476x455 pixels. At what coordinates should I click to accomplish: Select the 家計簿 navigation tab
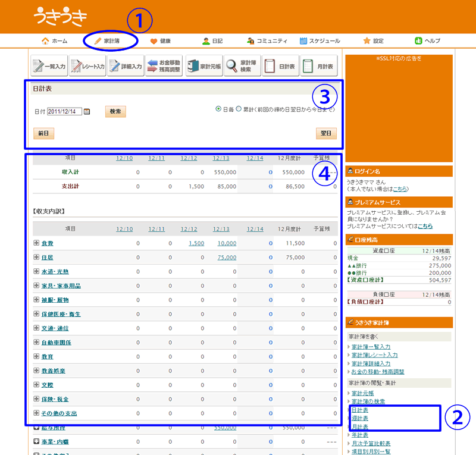tap(107, 41)
